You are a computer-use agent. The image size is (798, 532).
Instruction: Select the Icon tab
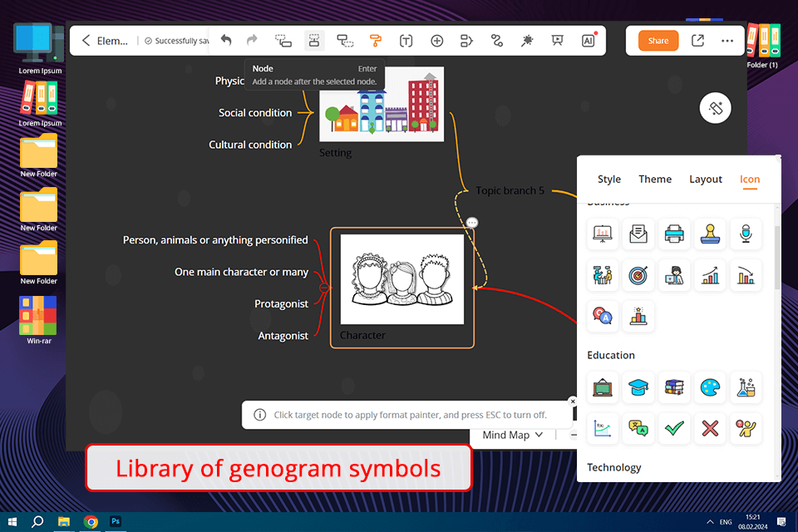[x=750, y=180]
